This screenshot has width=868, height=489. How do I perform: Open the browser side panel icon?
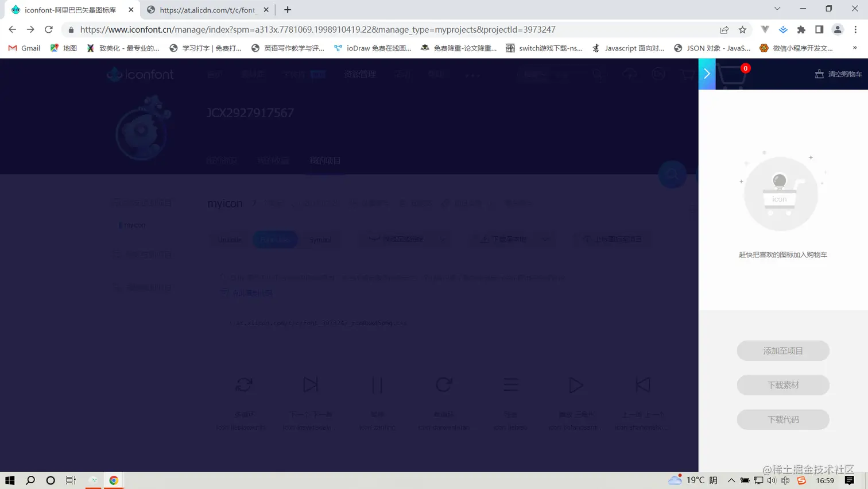point(819,29)
